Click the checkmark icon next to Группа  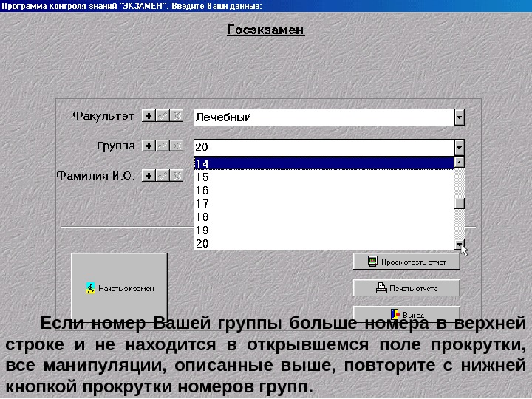coord(163,146)
